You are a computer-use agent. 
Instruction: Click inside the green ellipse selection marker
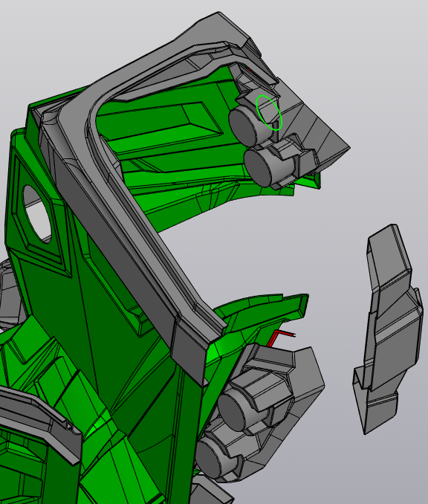269,112
